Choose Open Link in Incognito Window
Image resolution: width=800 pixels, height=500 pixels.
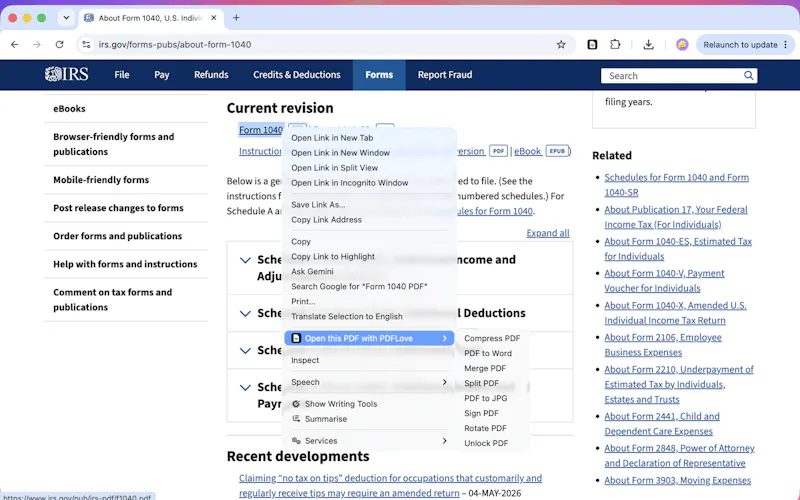369,183
